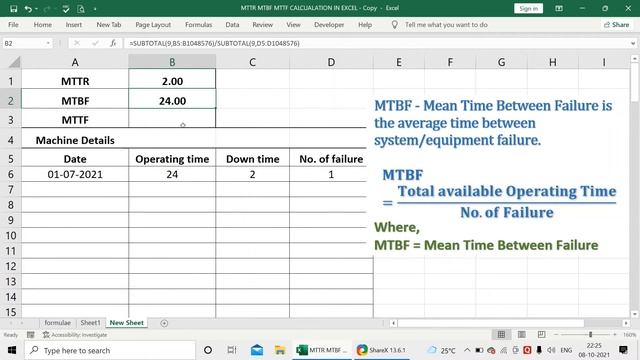The height and width of the screenshot is (360, 640).
Task: Switch to the Review tab
Action: click(x=262, y=24)
